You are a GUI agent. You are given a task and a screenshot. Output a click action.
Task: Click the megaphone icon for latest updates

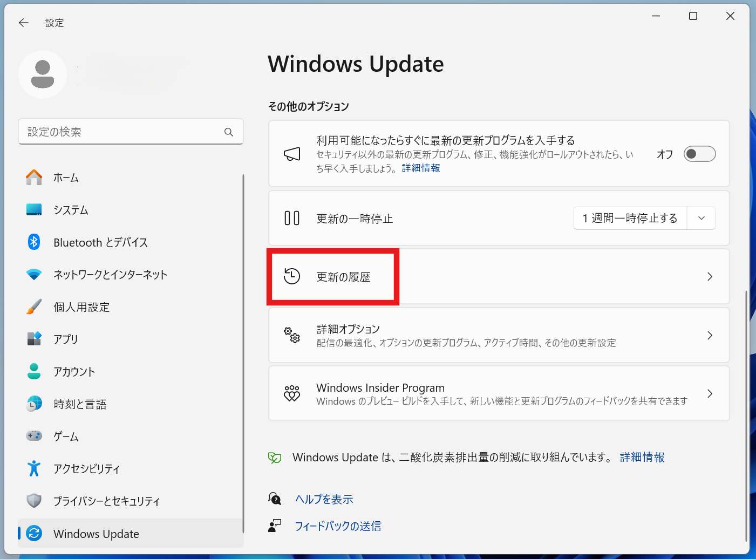tap(292, 154)
